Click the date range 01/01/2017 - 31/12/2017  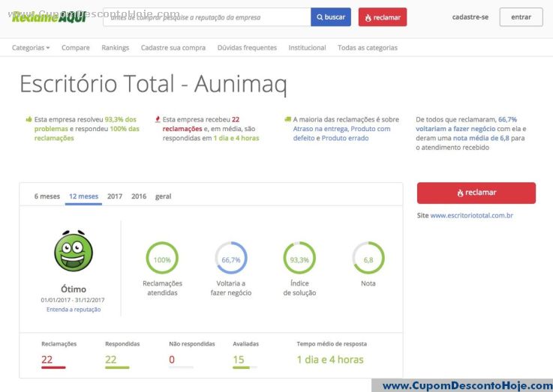point(73,300)
